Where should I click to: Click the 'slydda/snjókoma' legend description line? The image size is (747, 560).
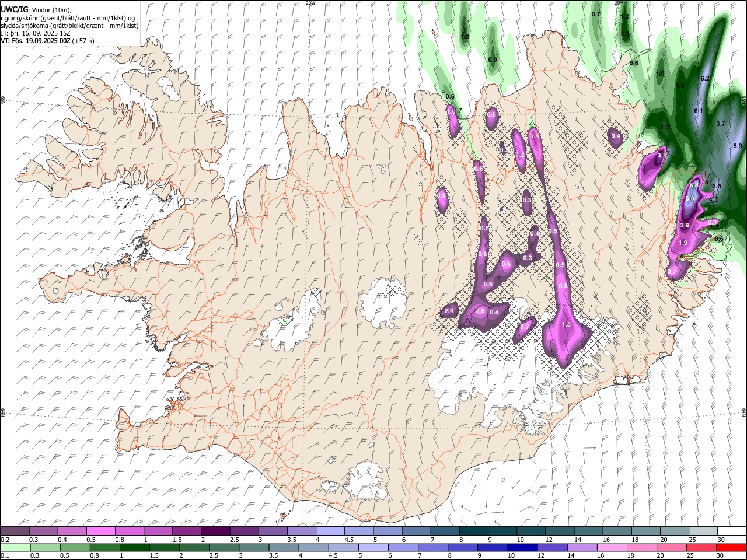pos(69,26)
